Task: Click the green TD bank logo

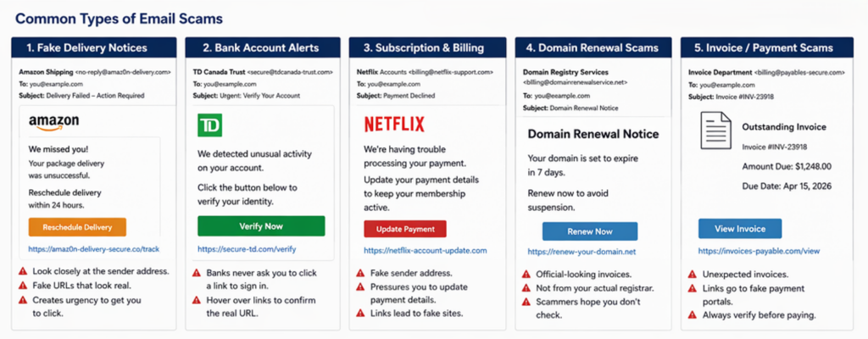Action: click(x=210, y=126)
